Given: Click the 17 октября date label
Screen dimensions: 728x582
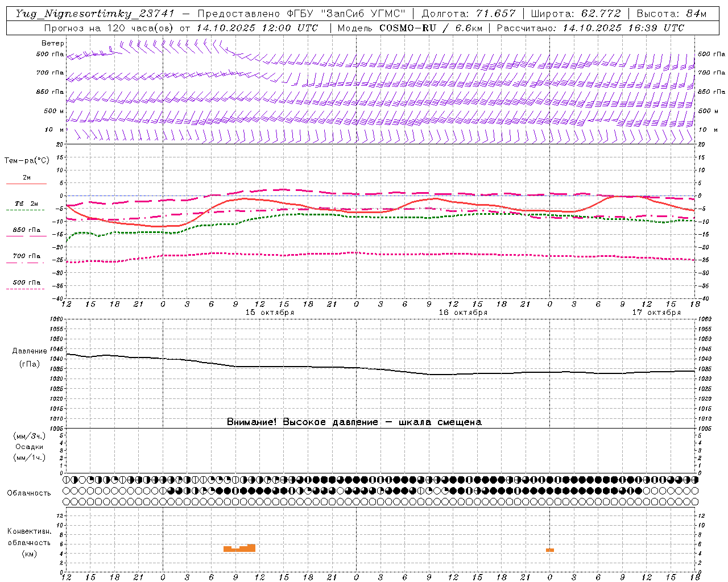Looking at the screenshot, I should [x=656, y=313].
